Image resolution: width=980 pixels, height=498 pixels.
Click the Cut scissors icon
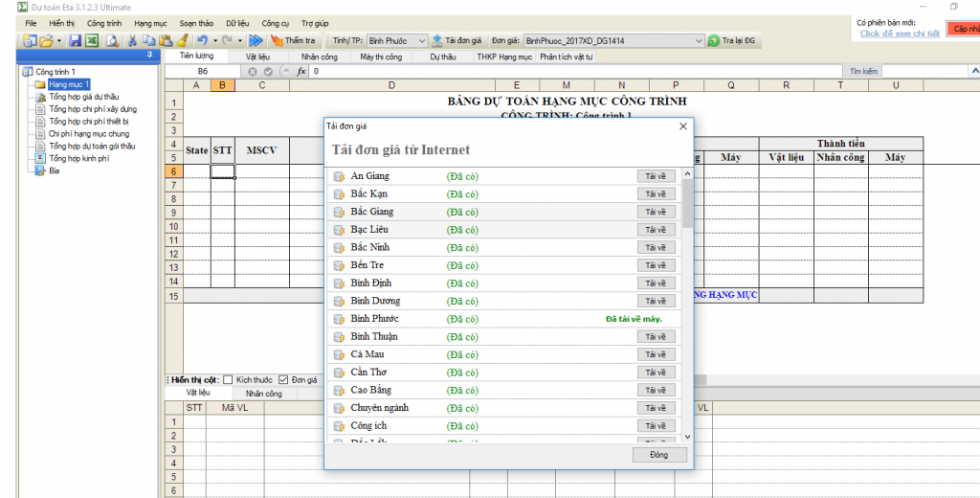pos(133,41)
